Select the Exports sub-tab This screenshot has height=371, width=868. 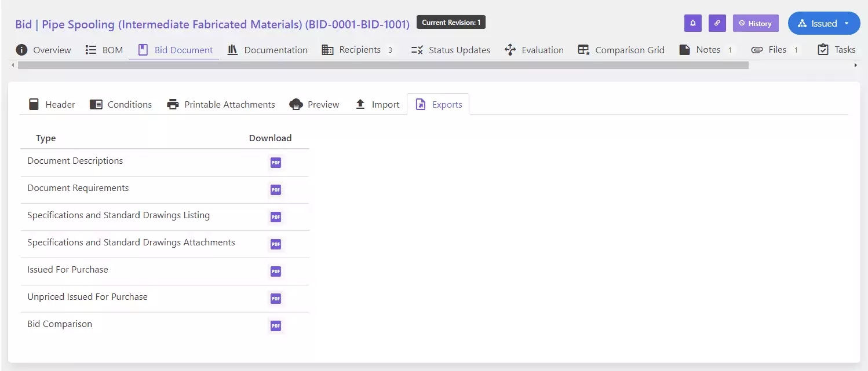click(x=438, y=104)
